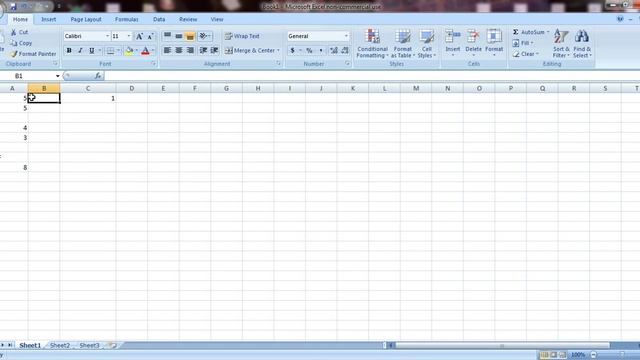Toggle Italic formatting
The height and width of the screenshot is (360, 640).
pyautogui.click(x=80, y=51)
